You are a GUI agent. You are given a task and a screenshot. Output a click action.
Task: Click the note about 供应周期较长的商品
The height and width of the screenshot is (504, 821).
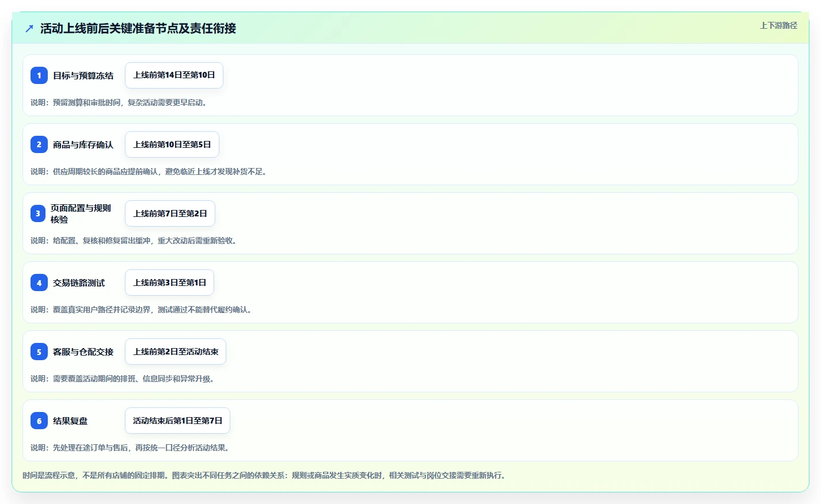click(x=149, y=171)
